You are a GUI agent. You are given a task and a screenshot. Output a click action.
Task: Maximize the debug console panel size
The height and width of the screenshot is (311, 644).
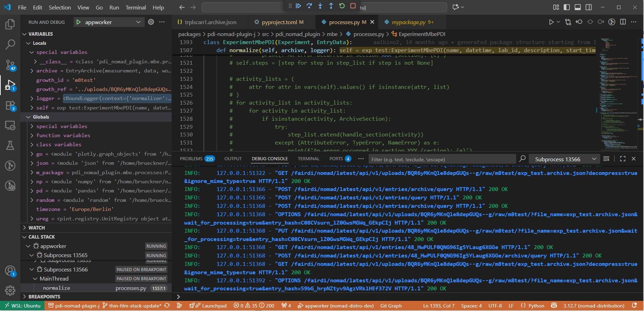pos(623,159)
